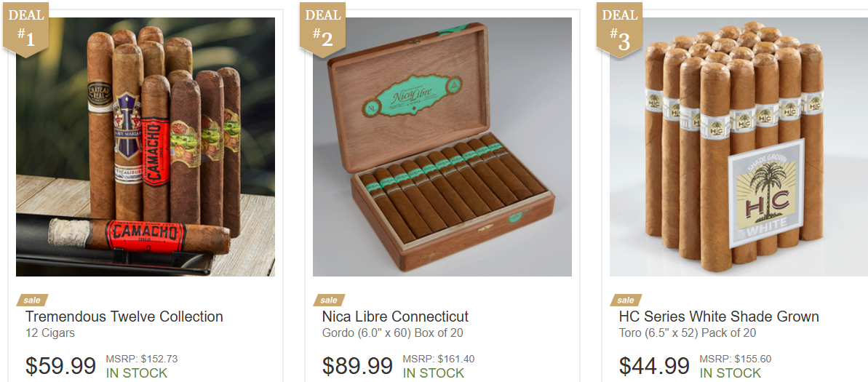Open the HC Series White Shade Grown link
This screenshot has height=382, width=868.
click(x=719, y=317)
